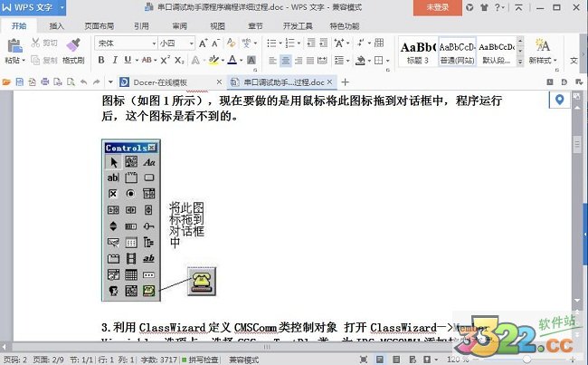Apply the 普通(网站) style
The width and height of the screenshot is (588, 365).
pos(457,52)
